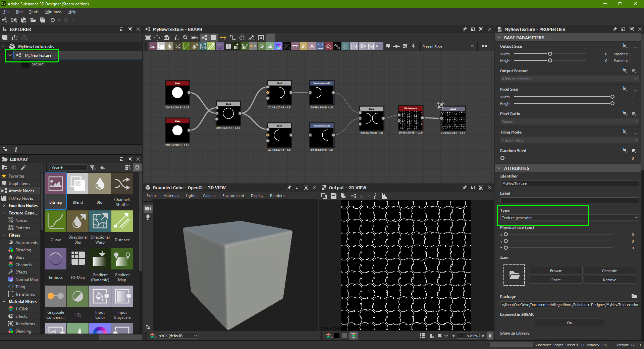Open the Tools menu

coord(34,12)
